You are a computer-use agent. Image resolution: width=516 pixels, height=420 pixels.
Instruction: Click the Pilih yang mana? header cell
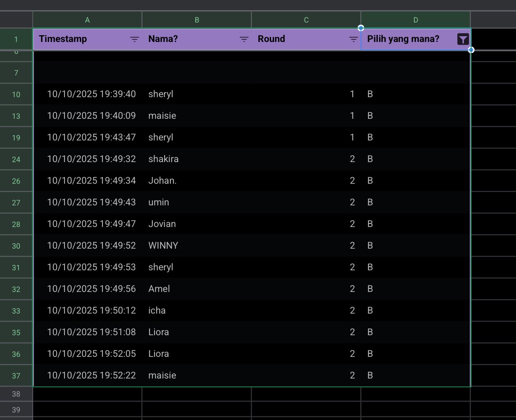(x=416, y=39)
